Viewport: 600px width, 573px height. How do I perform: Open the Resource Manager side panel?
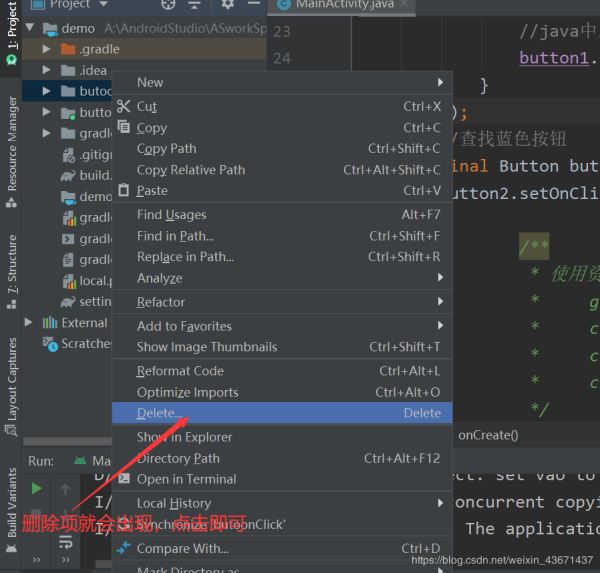(11, 152)
